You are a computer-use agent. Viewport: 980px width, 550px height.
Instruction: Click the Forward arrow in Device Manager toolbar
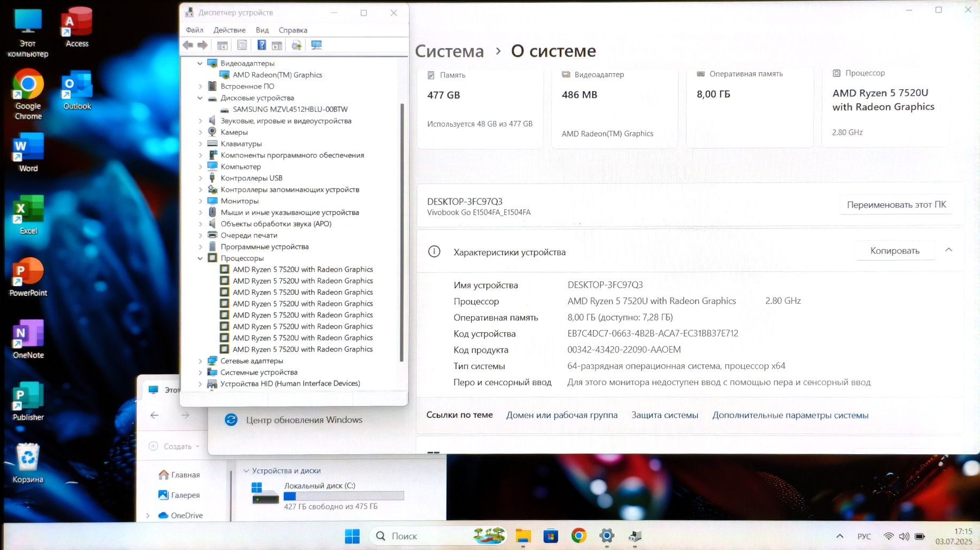[202, 45]
